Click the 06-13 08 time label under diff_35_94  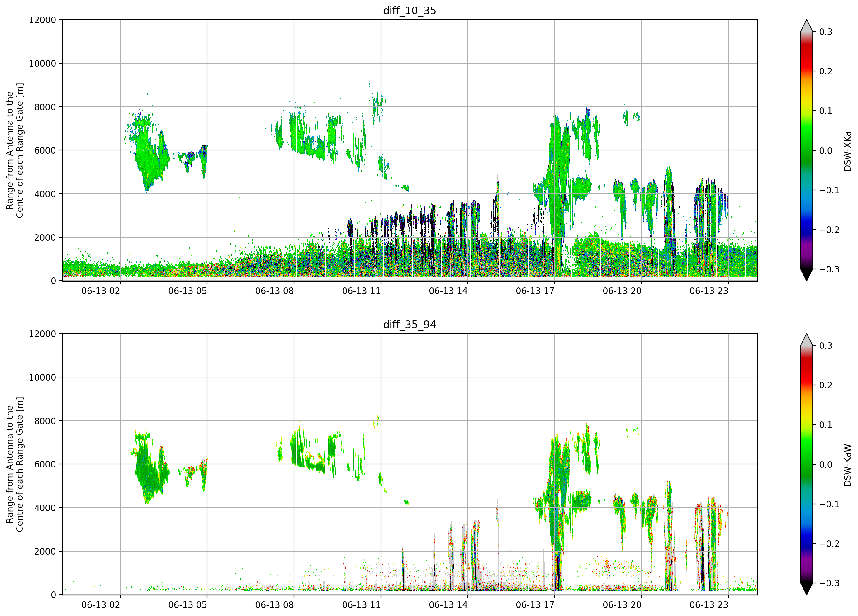[x=274, y=605]
